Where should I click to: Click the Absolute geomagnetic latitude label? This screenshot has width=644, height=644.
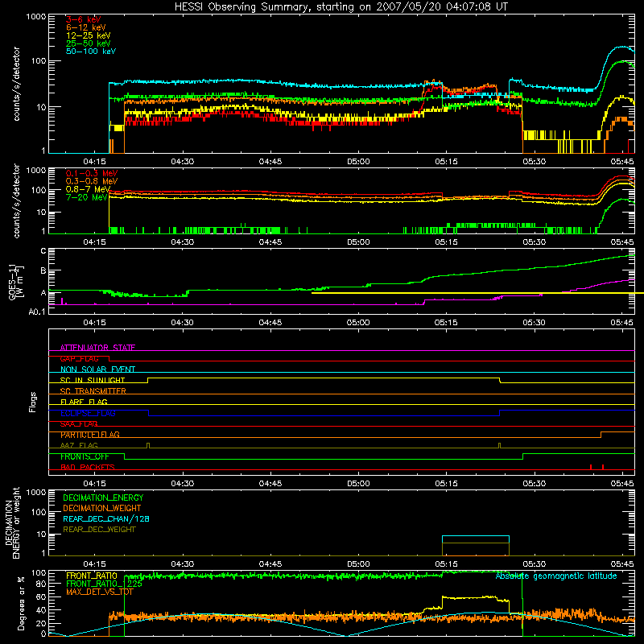click(x=556, y=576)
